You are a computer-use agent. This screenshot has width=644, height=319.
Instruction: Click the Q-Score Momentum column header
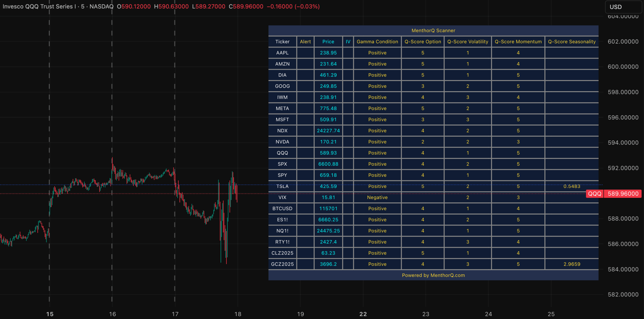tap(518, 42)
